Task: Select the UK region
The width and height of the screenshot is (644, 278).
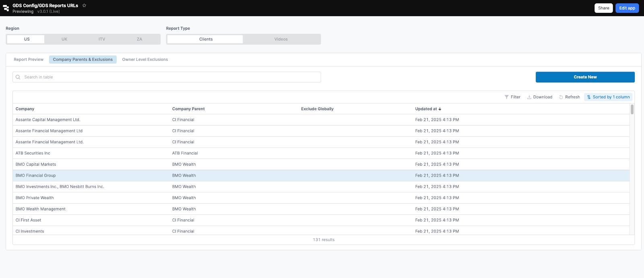Action: (x=64, y=39)
